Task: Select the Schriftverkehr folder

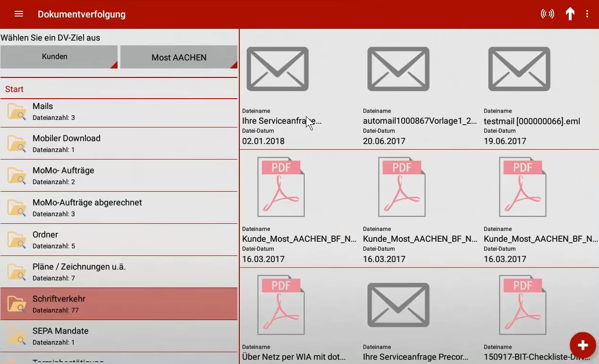Action: point(119,304)
